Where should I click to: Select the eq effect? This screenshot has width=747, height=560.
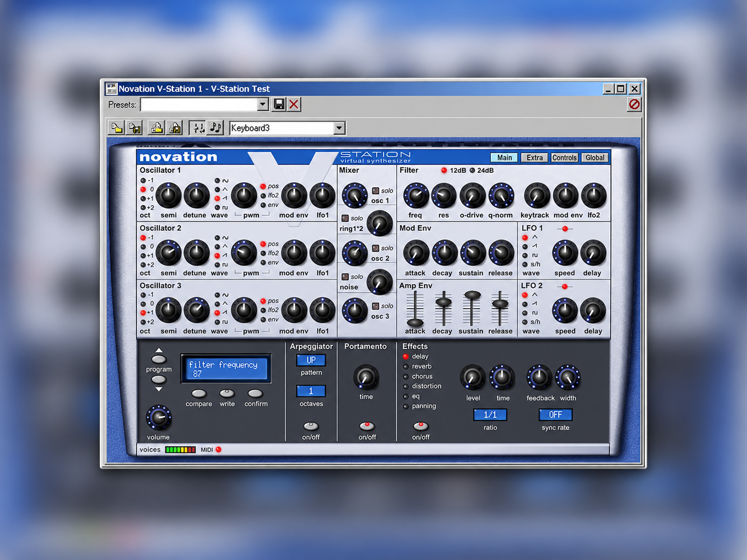[x=405, y=397]
